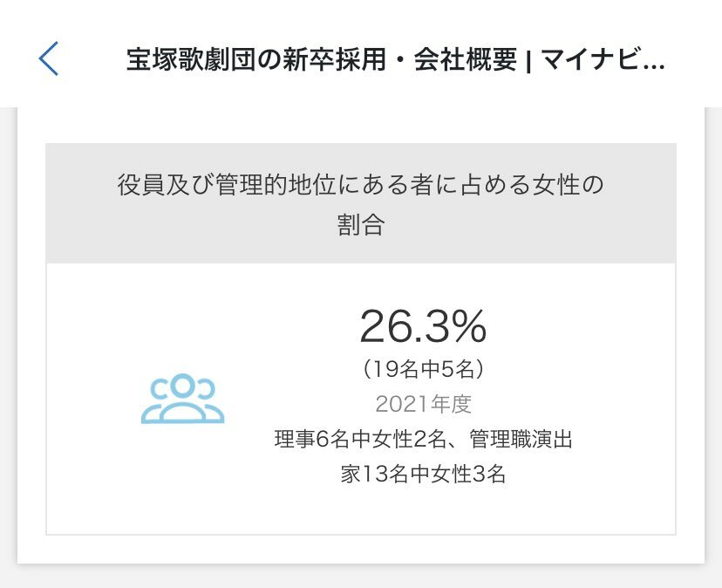
Task: Click the left figure in the people icon
Action: (157, 400)
